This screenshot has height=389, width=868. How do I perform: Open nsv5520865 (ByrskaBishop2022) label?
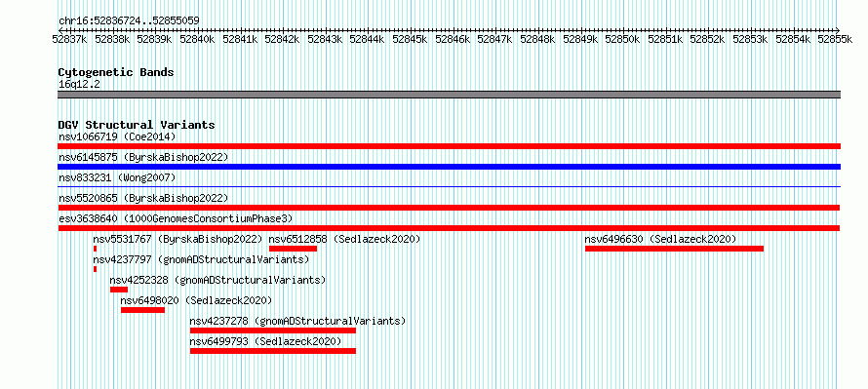pyautogui.click(x=143, y=198)
